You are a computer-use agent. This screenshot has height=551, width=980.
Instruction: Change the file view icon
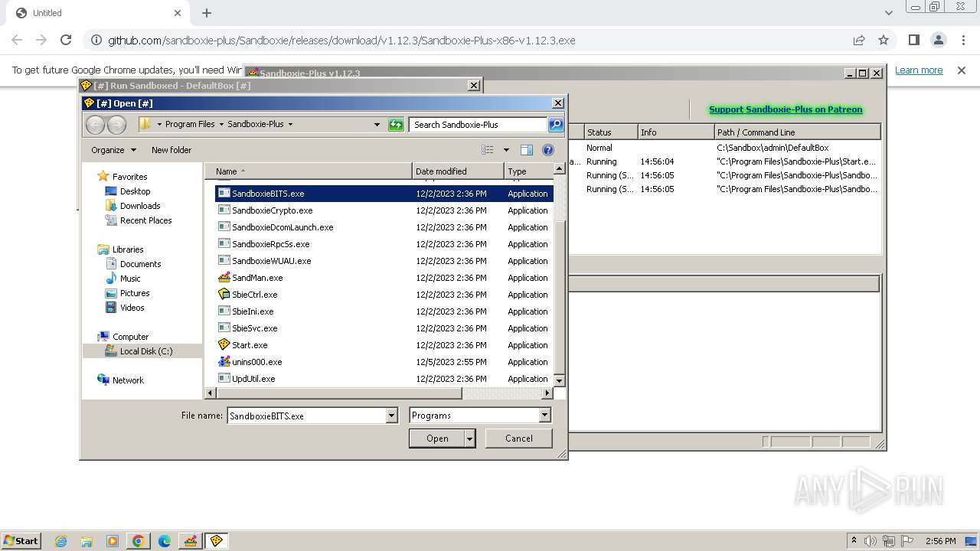[x=488, y=150]
